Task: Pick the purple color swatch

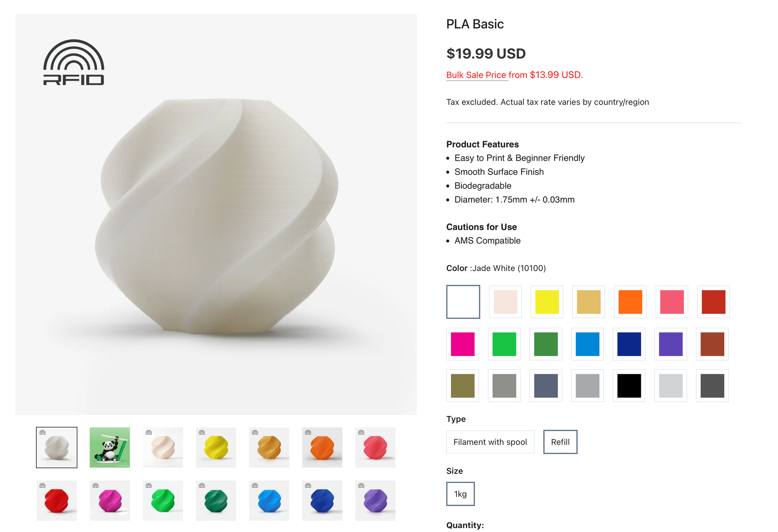Action: (671, 344)
